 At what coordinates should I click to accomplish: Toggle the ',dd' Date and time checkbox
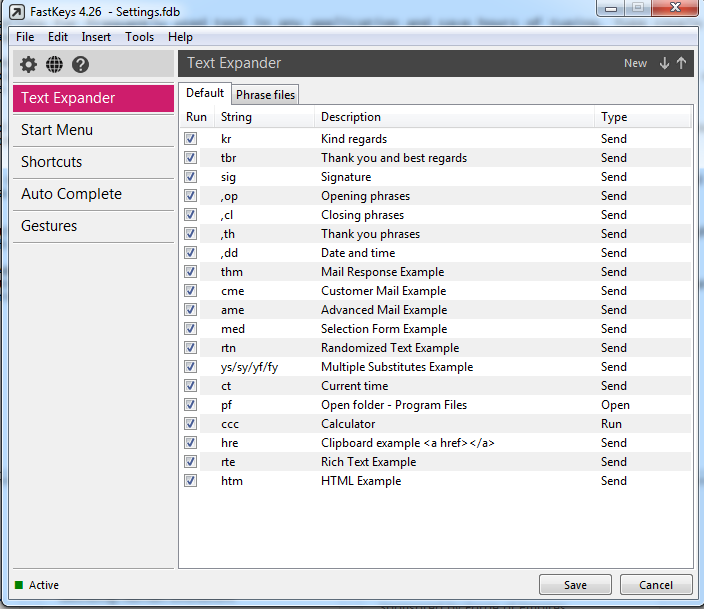(x=190, y=252)
